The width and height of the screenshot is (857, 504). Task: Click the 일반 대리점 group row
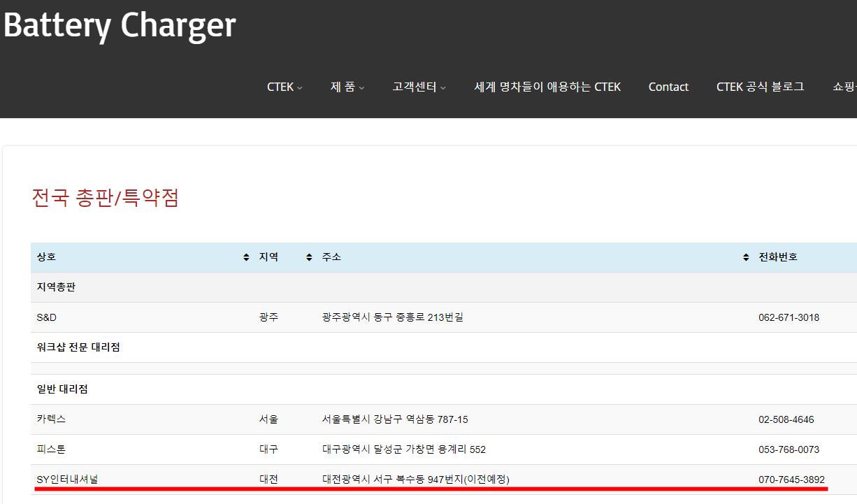[444, 389]
